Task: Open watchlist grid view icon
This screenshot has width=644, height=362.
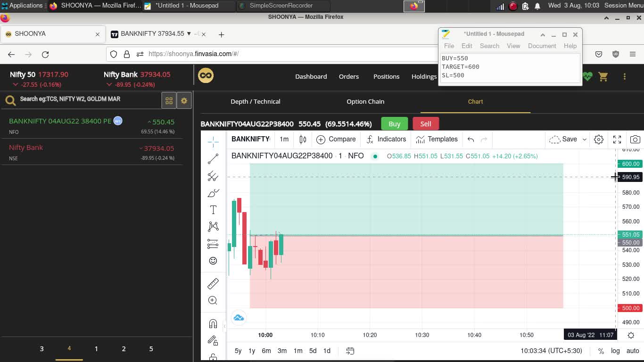Action: [x=169, y=100]
